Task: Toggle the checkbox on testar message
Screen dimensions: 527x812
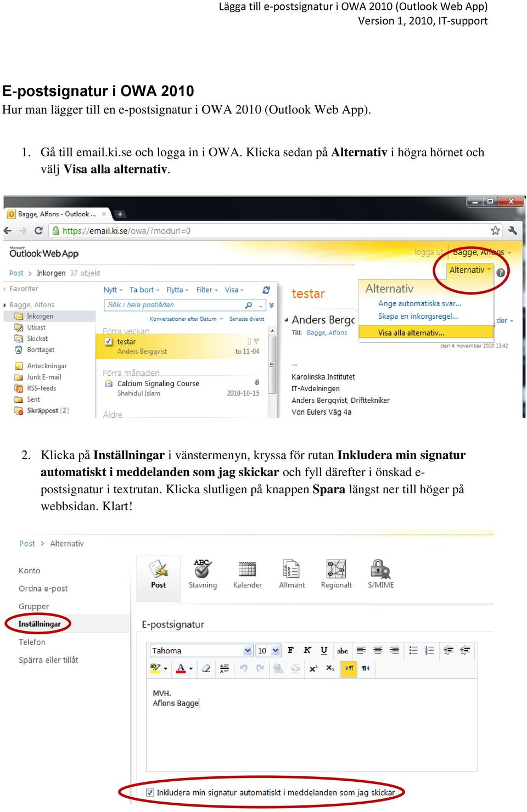Action: coord(109,341)
